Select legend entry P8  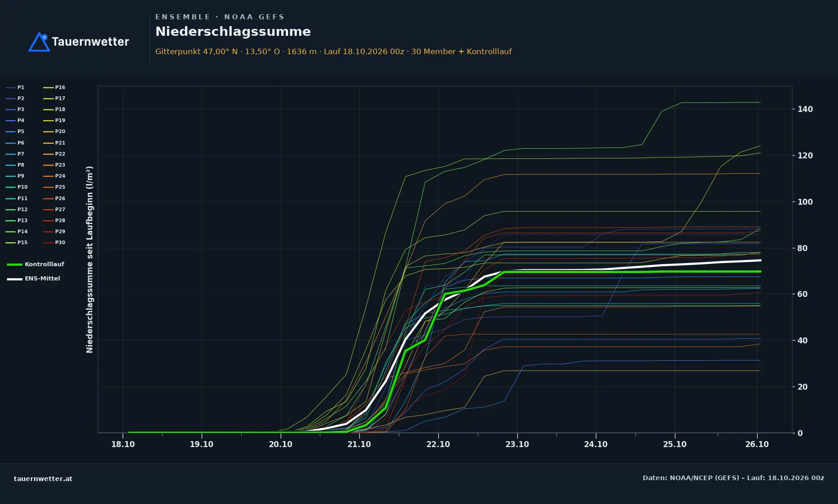tap(15, 165)
